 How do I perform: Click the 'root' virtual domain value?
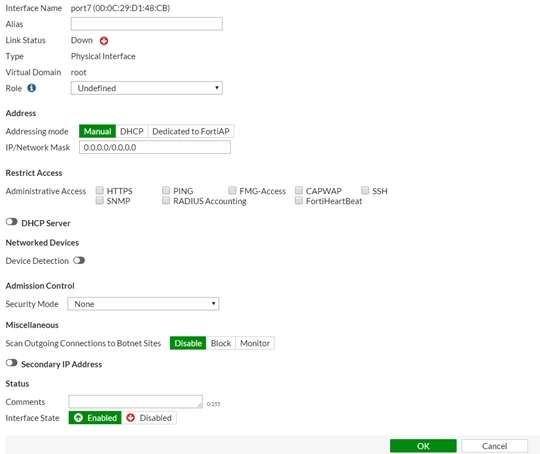point(79,72)
